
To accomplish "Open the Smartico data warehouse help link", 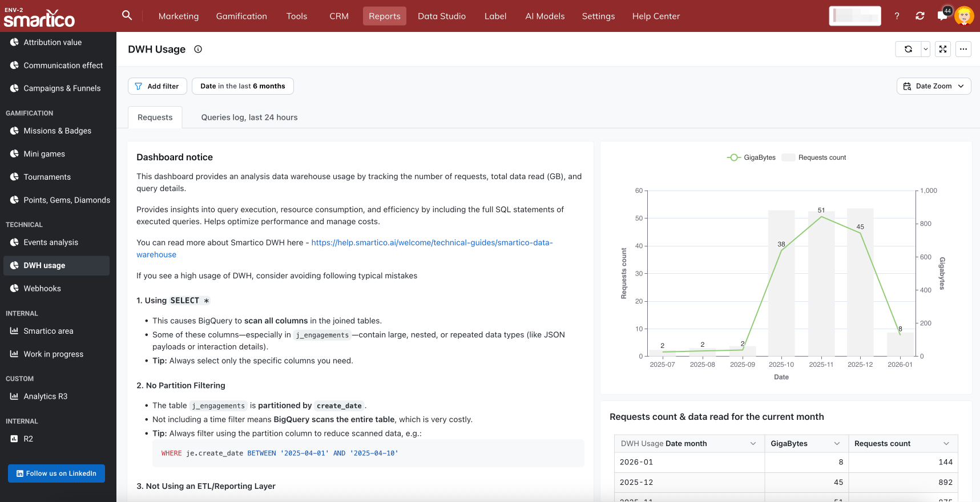I will pos(431,242).
